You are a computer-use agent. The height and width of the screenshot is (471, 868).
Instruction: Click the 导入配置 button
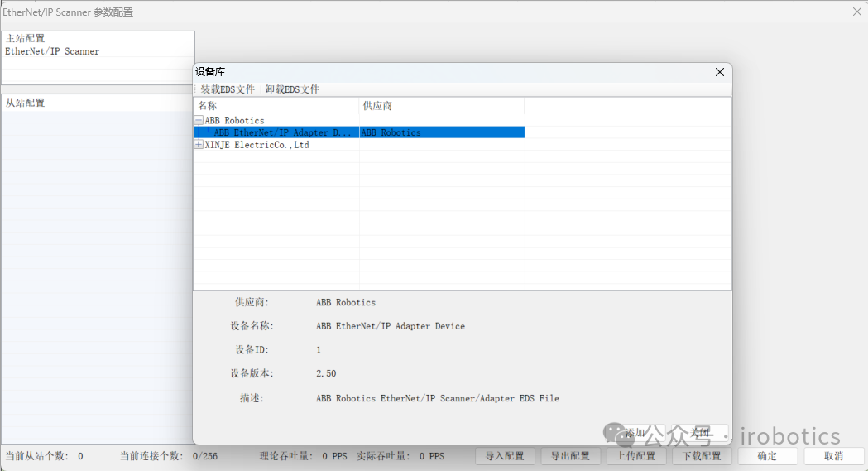tap(505, 456)
